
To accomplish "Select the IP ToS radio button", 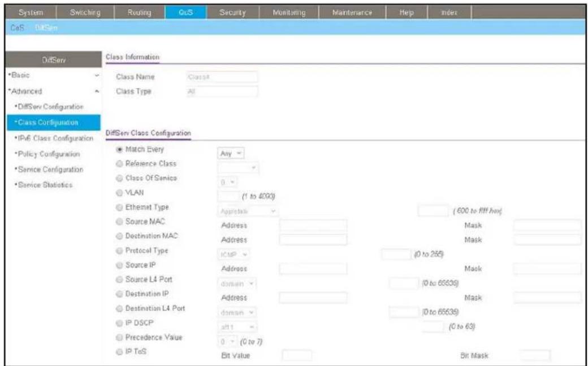I will click(x=119, y=352).
